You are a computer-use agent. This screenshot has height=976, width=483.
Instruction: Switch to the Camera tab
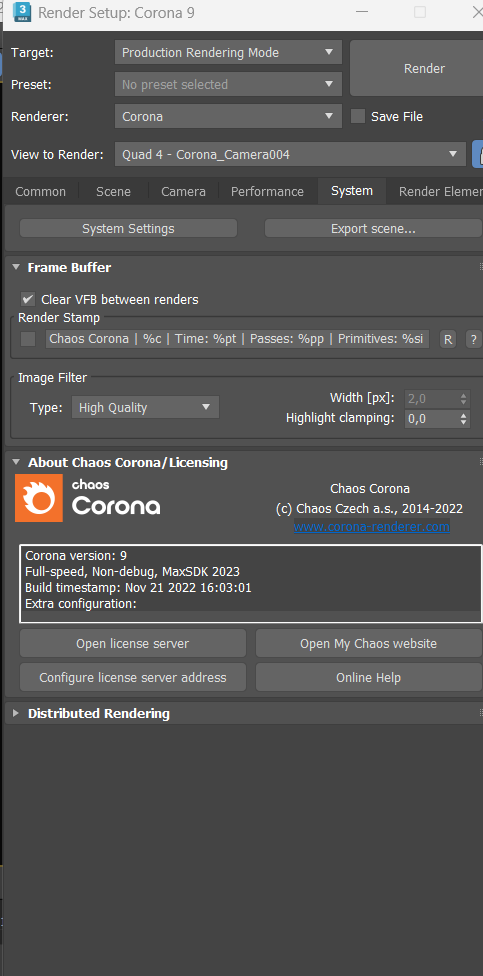coord(183,192)
